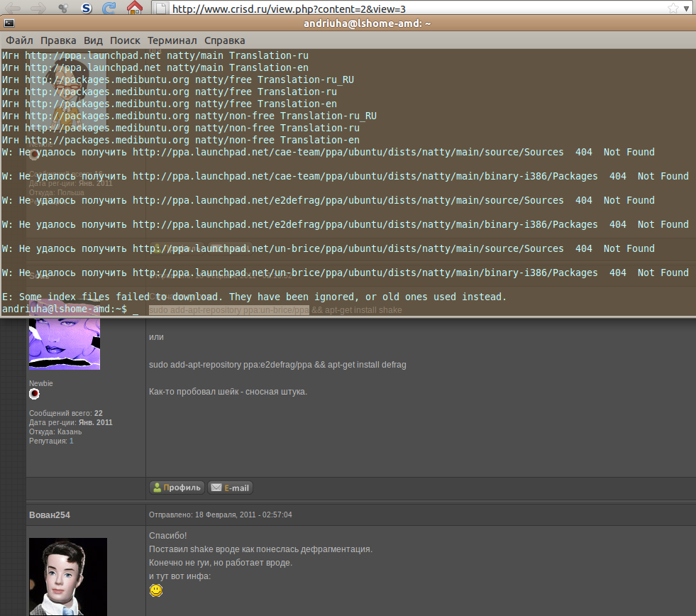Bookmark the page with the star icon
696x616 pixels.
673,9
